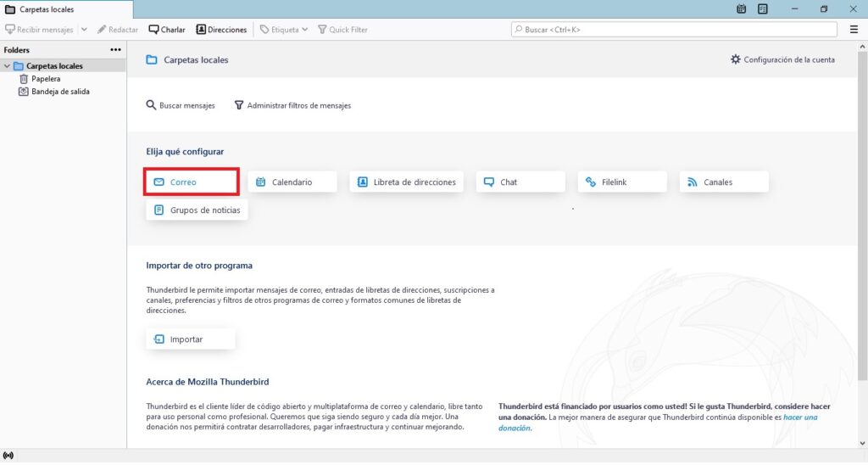The width and height of the screenshot is (868, 465).
Task: Open Configuración de la cuenta
Action: [782, 59]
